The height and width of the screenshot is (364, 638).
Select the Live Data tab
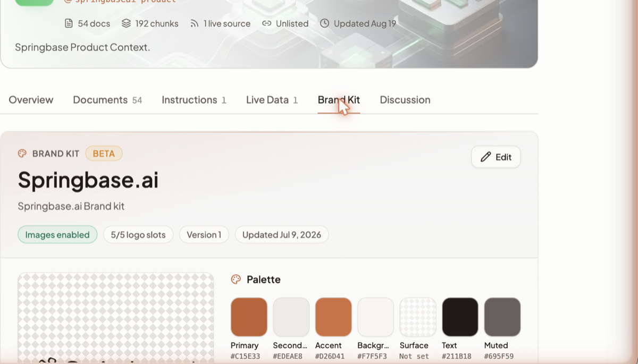pyautogui.click(x=272, y=100)
